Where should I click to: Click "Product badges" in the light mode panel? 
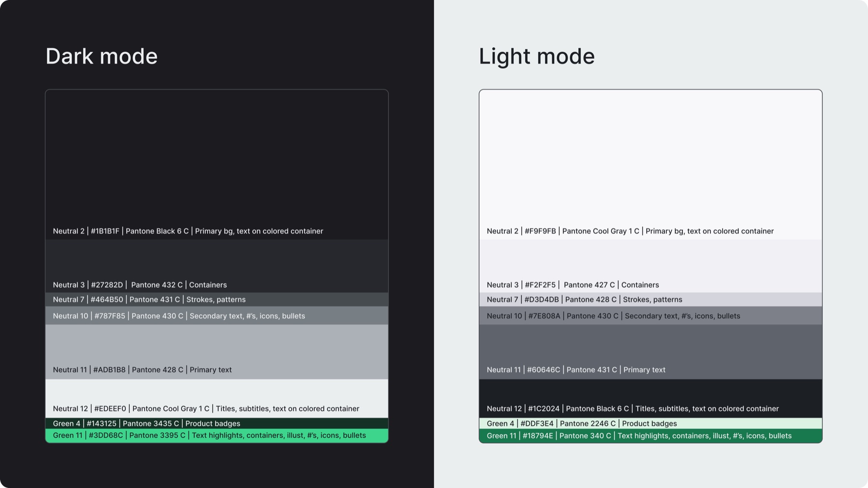coord(650,423)
